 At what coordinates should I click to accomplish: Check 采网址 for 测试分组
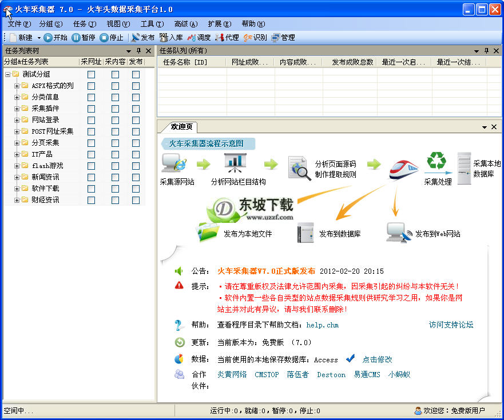(92, 74)
